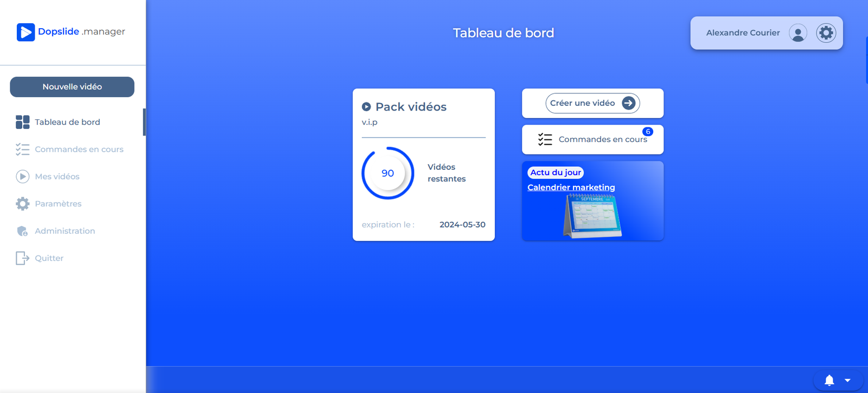Click the Créer une vidéo button
Screen dimensions: 868x393
click(592, 103)
